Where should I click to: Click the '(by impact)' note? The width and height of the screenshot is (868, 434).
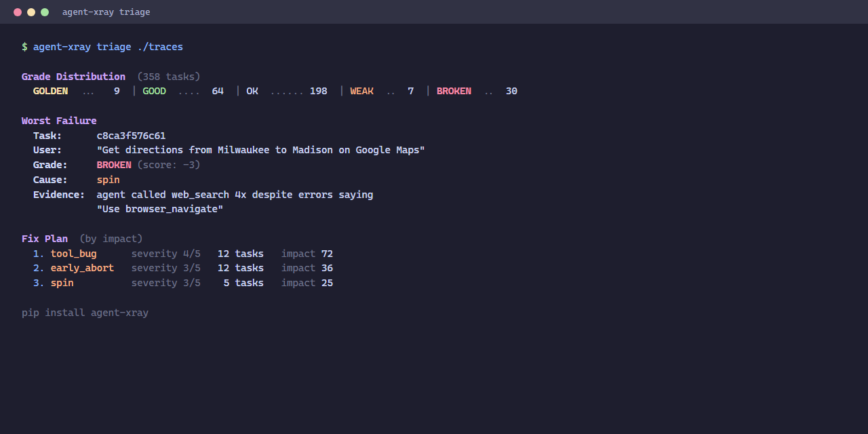tap(111, 239)
